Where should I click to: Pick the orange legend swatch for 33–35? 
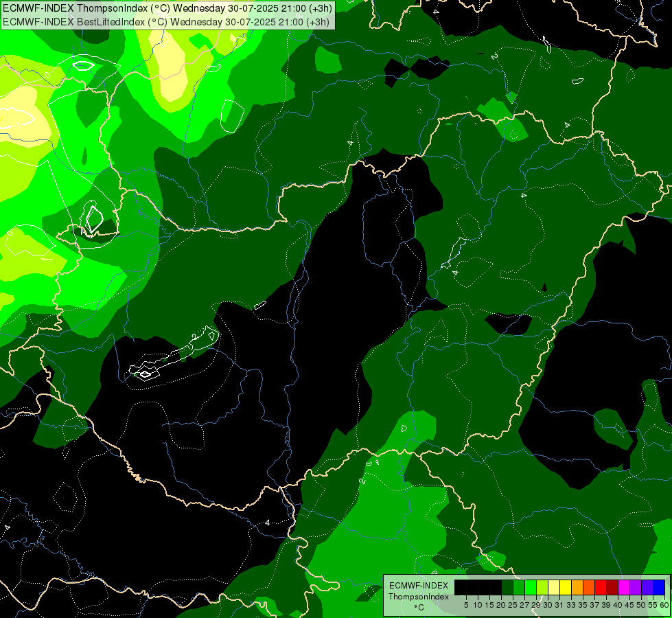[x=577, y=587]
